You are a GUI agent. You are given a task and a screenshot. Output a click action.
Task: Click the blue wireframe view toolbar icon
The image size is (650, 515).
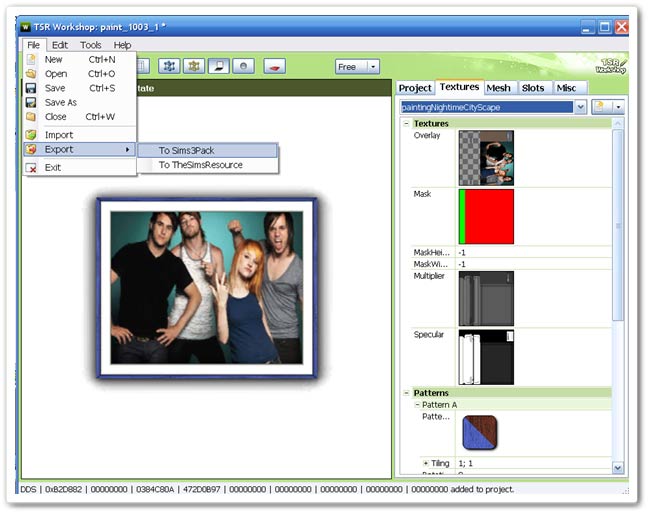click(x=168, y=66)
